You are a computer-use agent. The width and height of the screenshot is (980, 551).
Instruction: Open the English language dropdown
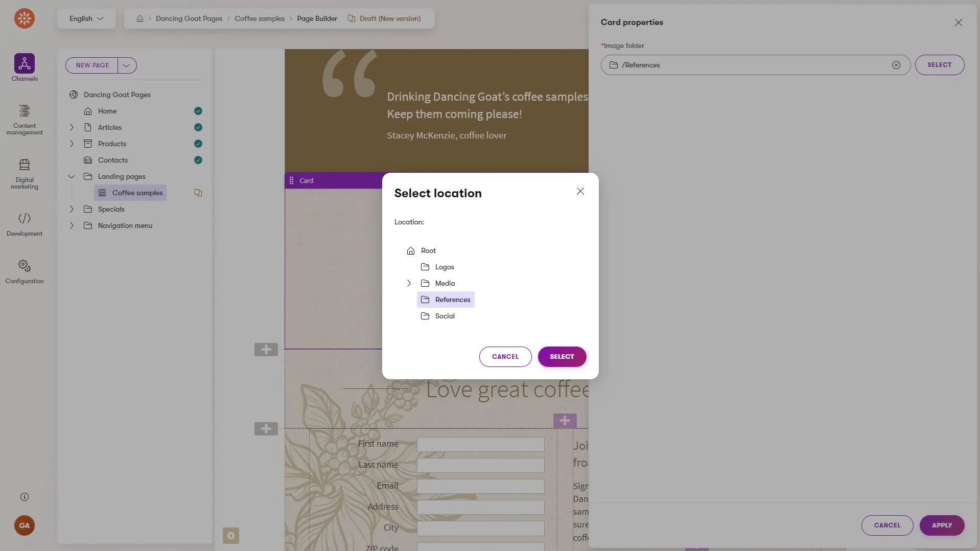coord(86,18)
